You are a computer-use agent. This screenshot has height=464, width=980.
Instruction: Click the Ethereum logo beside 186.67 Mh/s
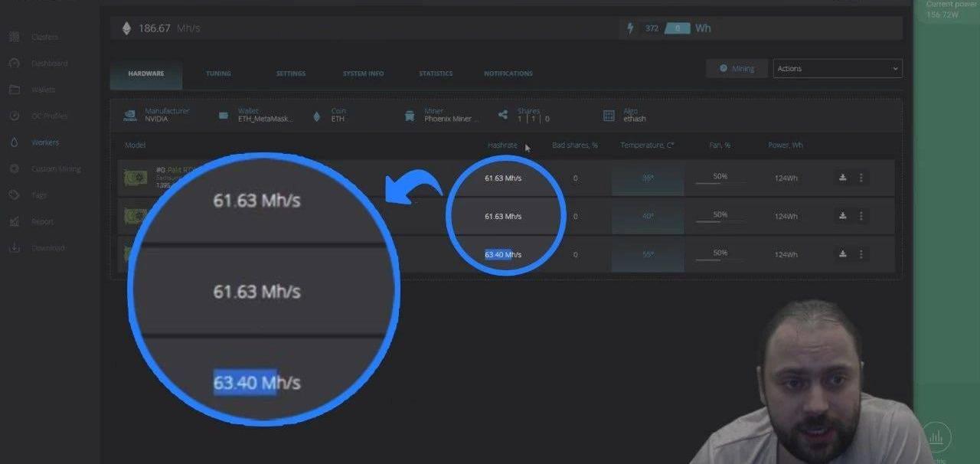(x=126, y=28)
